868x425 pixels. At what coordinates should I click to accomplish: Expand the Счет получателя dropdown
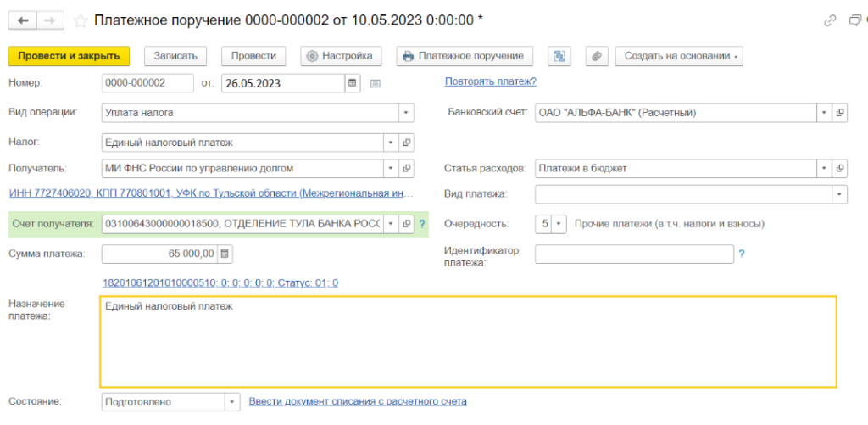click(391, 224)
